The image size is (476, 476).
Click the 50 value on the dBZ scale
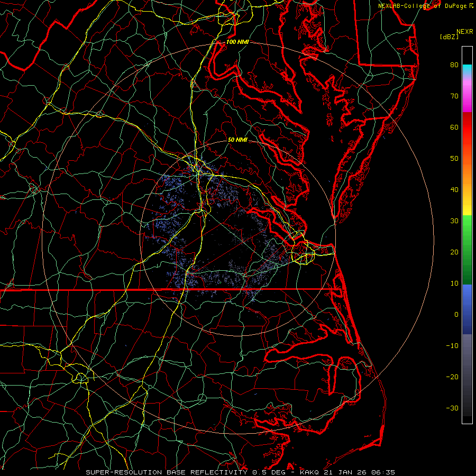pos(454,159)
